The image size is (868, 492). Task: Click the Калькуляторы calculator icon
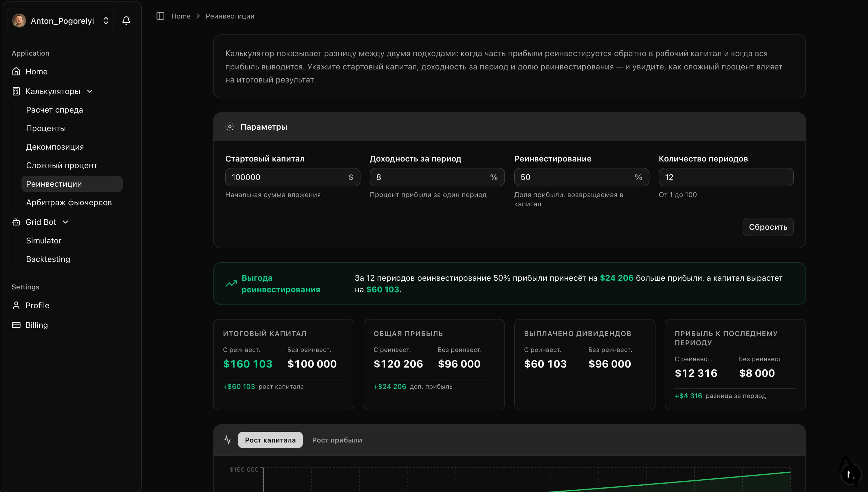pyautogui.click(x=16, y=91)
